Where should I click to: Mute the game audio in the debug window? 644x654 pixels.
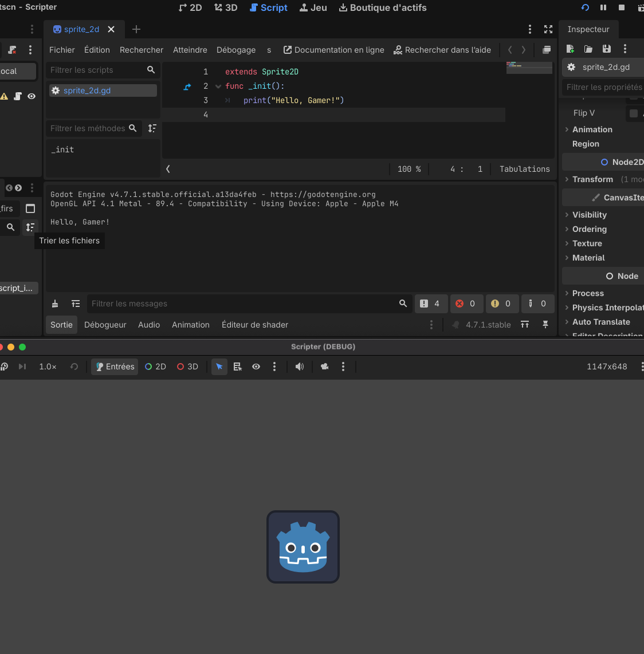coord(299,367)
